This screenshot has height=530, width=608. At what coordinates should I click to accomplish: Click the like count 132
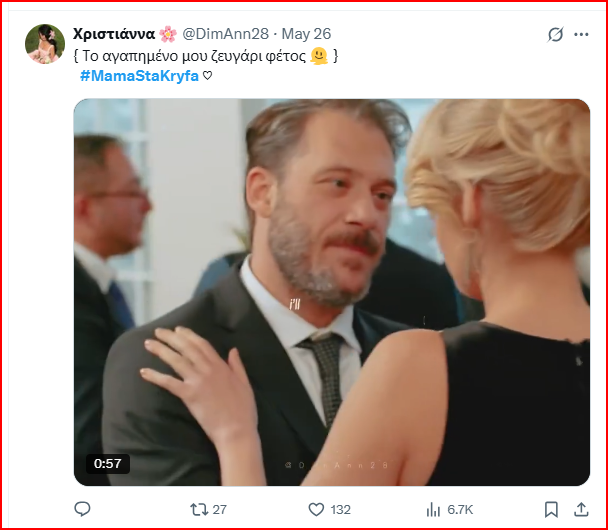340,509
